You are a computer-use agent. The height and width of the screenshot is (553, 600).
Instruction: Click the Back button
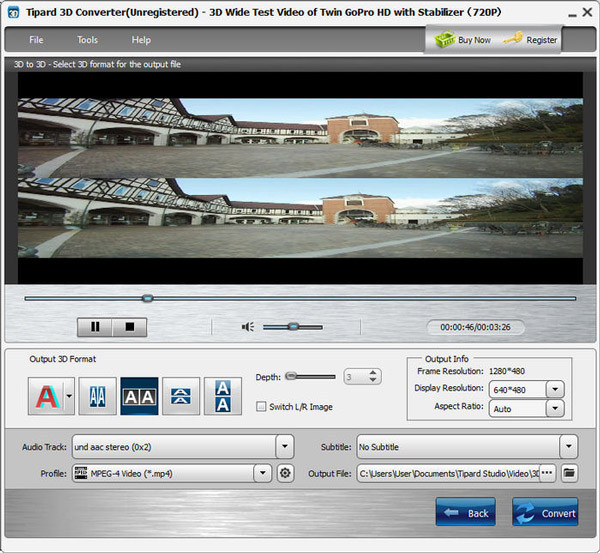(466, 512)
